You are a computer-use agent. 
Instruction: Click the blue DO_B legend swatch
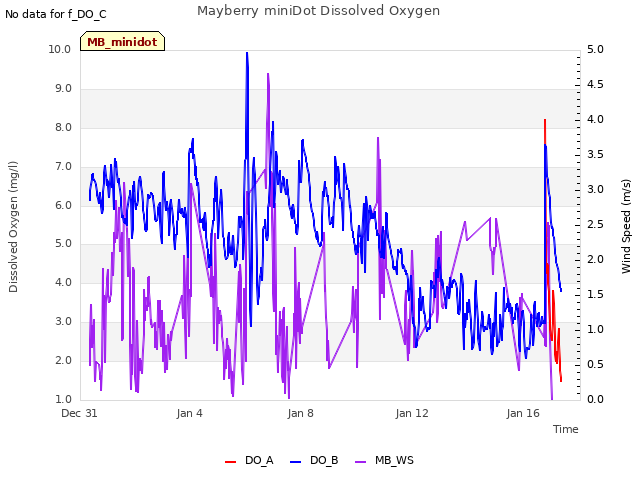296,462
